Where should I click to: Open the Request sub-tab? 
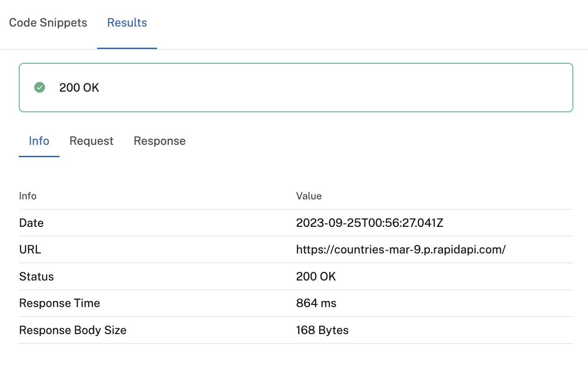91,141
